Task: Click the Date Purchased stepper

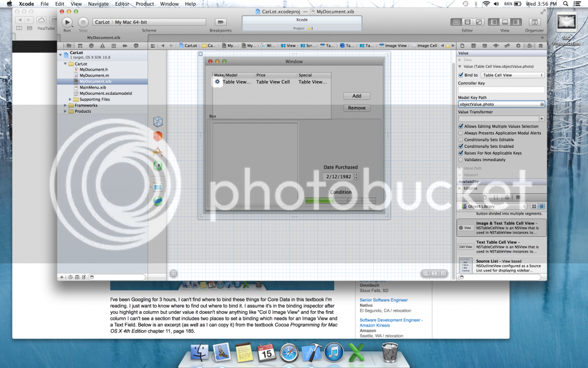Action: click(357, 177)
